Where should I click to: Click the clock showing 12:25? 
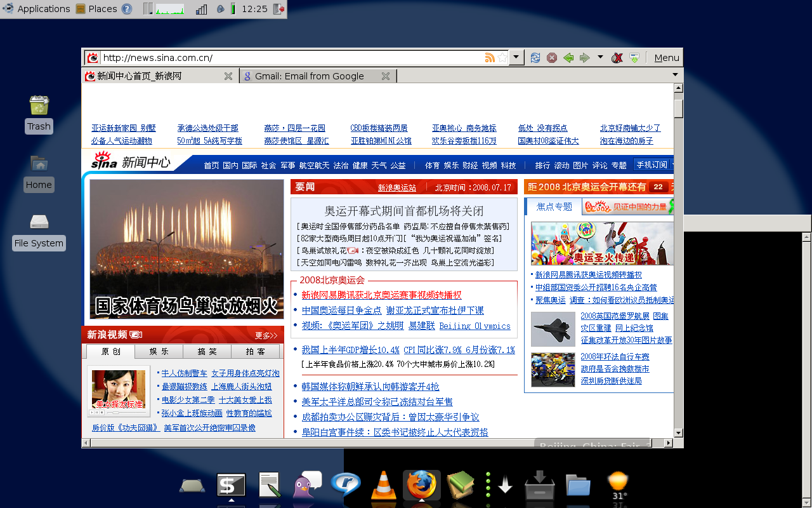pyautogui.click(x=254, y=9)
